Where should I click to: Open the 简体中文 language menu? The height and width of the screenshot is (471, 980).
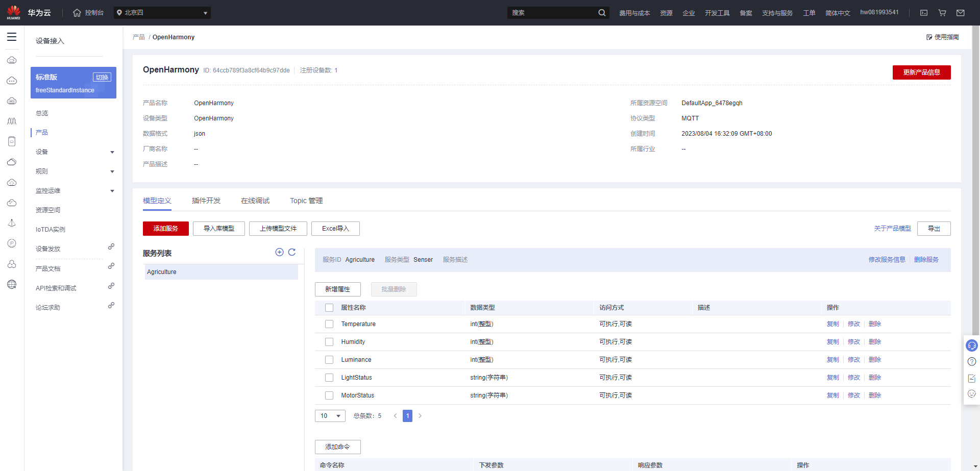tap(838, 13)
